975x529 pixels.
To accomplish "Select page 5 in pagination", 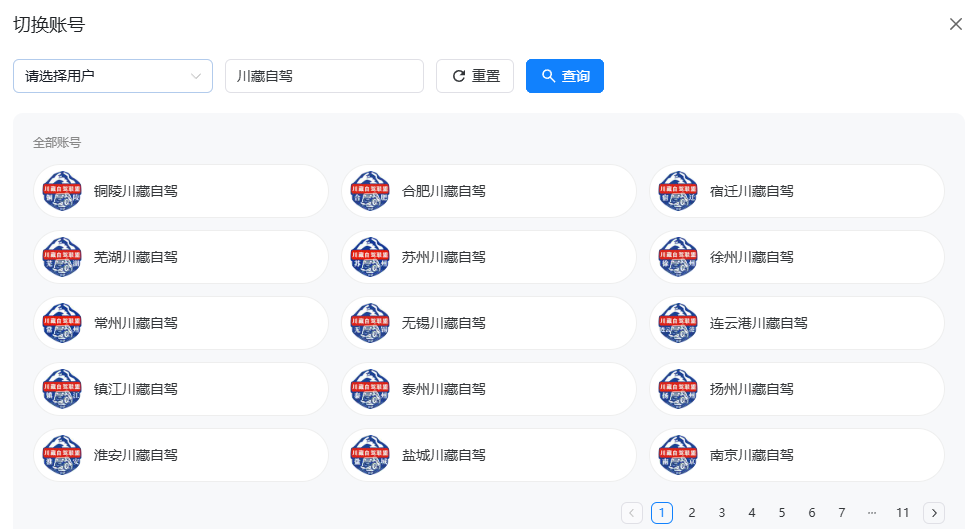I will [x=782, y=513].
